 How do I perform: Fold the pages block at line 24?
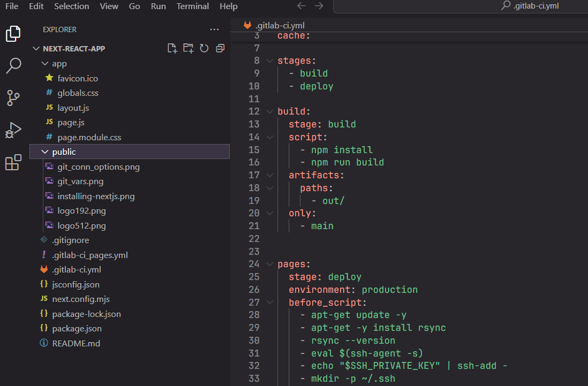[269, 264]
